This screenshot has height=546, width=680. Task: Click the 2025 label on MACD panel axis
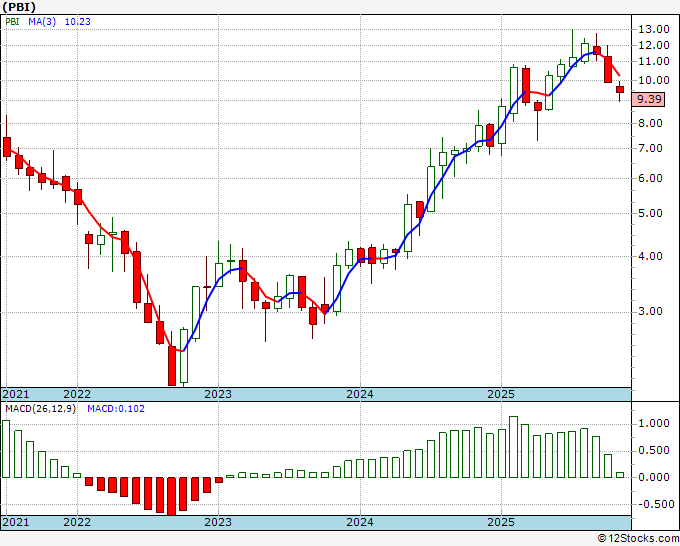coord(501,522)
